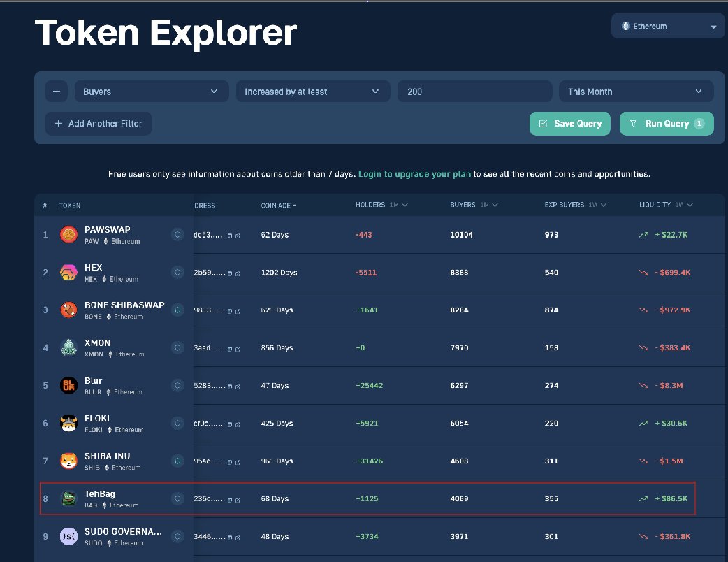Viewport: 728px width, 562px height.
Task: Click the FLOKI token name
Action: 97,418
